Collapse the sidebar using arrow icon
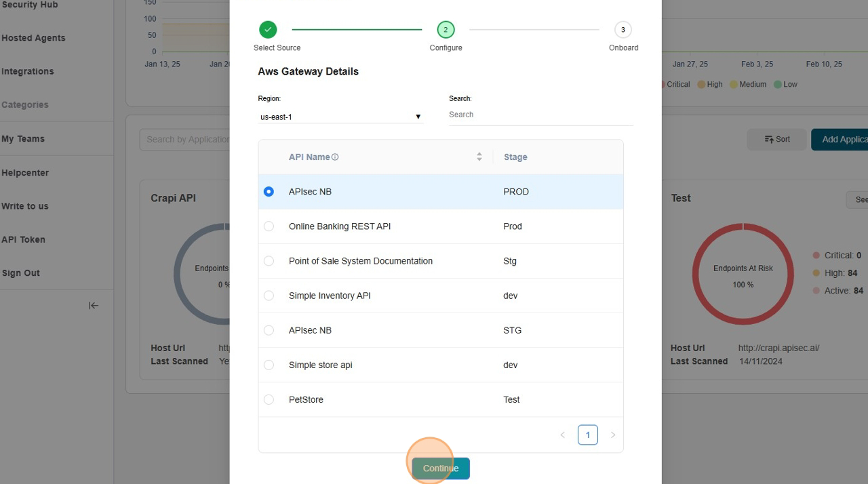The height and width of the screenshot is (484, 868). [94, 306]
